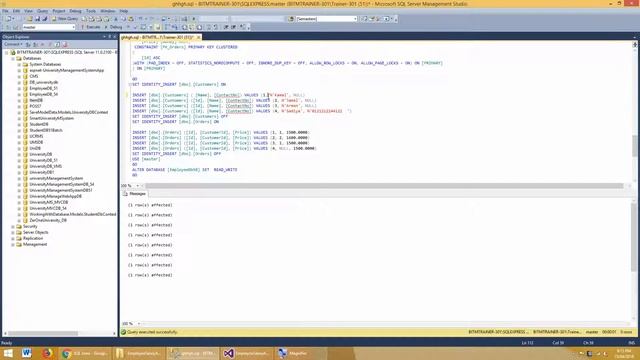Select the BITMTRAINER-301\SQLEXPRESS server node
640x360 pixels.
pos(66,52)
